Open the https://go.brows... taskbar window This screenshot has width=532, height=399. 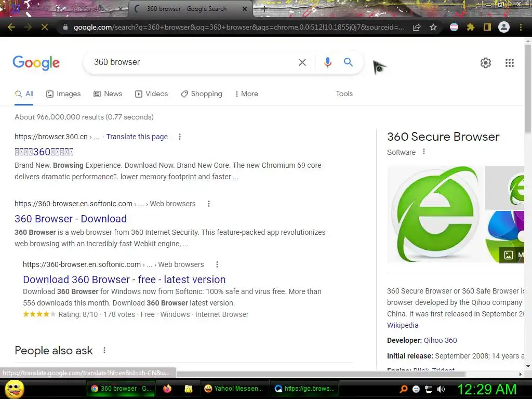click(304, 389)
